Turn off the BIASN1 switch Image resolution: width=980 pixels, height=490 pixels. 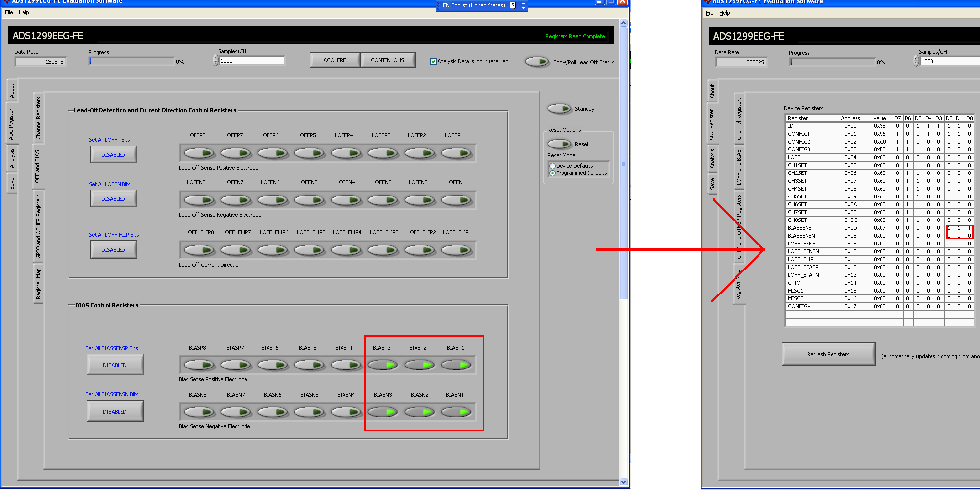point(457,412)
